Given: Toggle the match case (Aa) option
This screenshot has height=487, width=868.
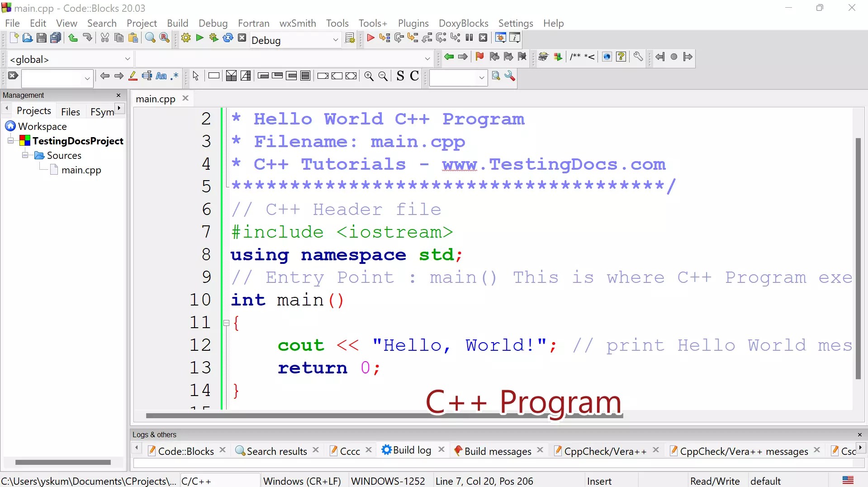Looking at the screenshot, I should [x=161, y=76].
